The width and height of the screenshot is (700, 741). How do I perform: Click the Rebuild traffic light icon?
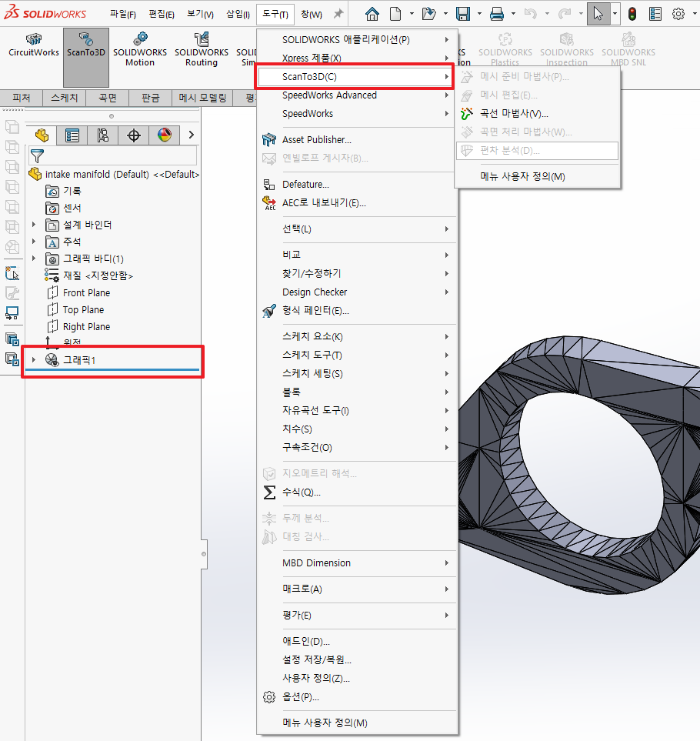632,14
